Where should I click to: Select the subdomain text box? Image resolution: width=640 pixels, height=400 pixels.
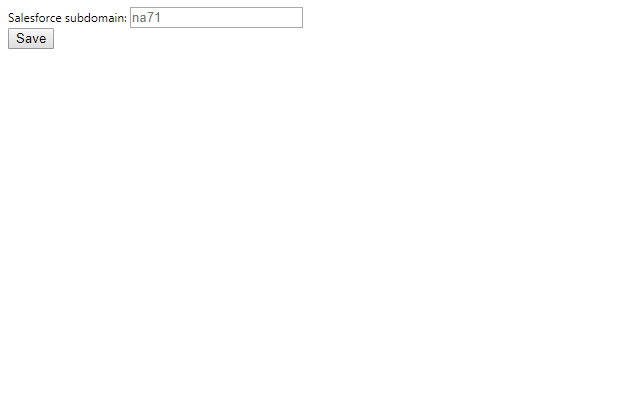[x=216, y=18]
